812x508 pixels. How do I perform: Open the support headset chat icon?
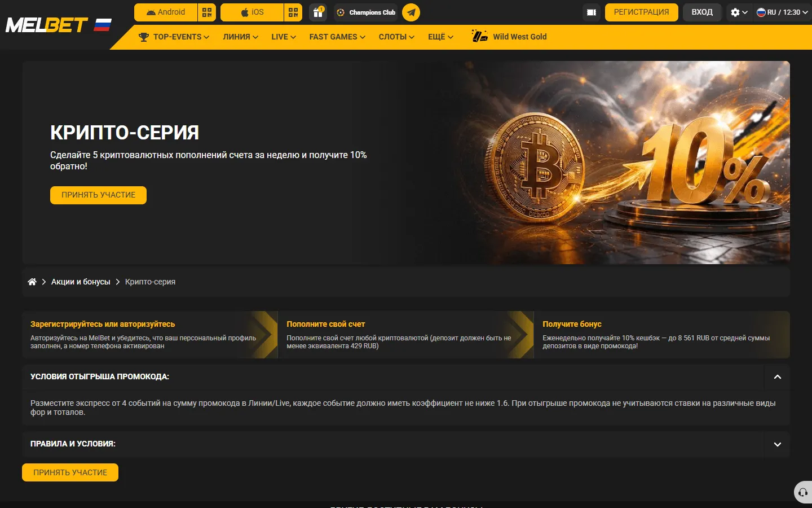(803, 492)
